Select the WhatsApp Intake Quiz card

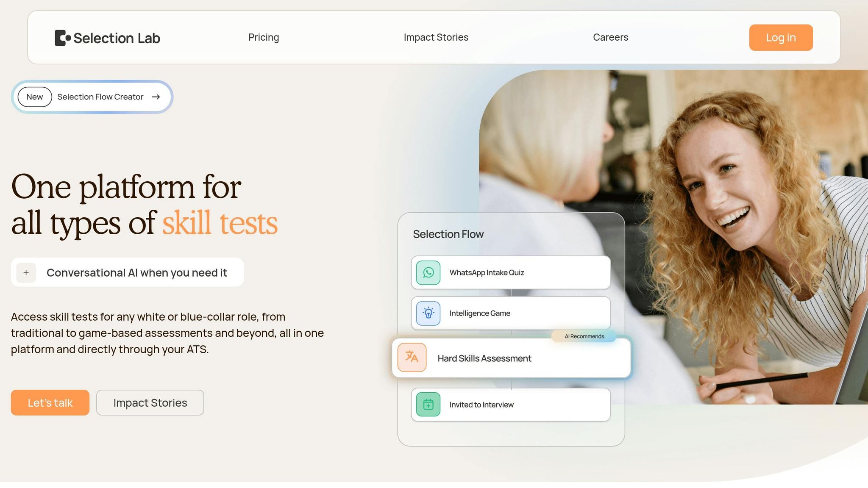tap(511, 273)
